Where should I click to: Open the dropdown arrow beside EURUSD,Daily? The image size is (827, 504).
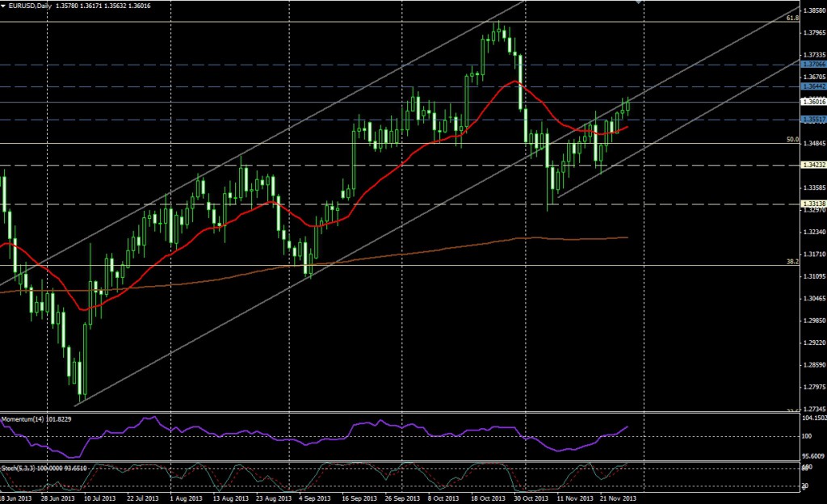4,7
